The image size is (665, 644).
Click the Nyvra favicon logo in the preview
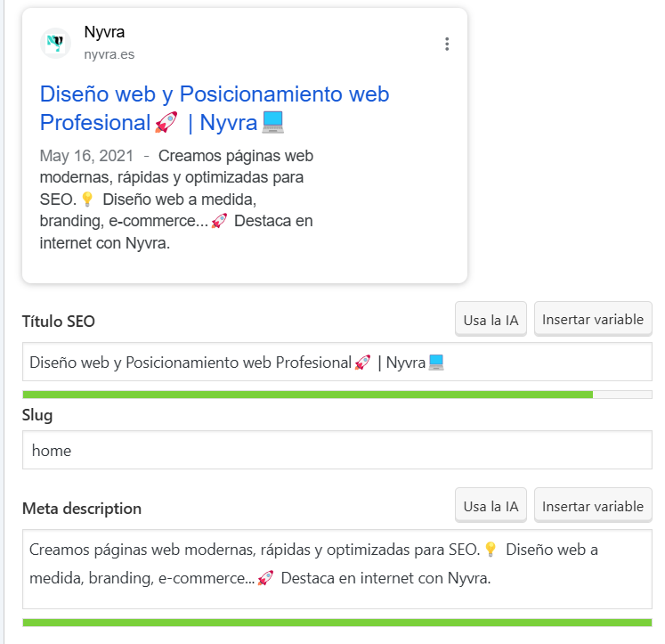[x=55, y=43]
